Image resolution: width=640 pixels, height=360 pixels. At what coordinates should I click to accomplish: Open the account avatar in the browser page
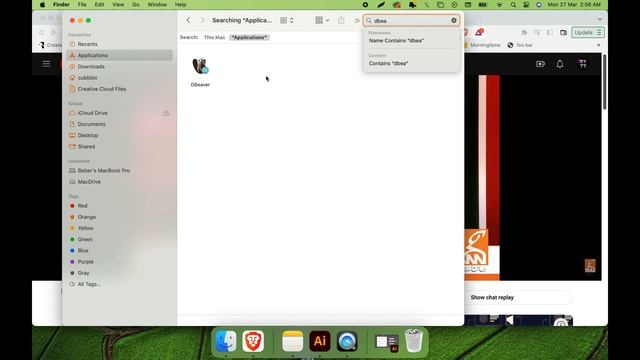pos(582,64)
